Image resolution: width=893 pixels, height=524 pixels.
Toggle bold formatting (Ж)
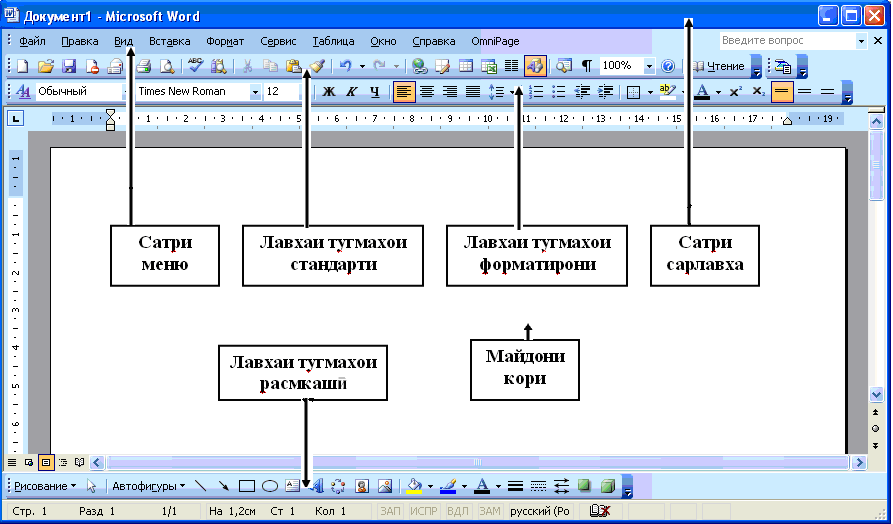pos(328,92)
